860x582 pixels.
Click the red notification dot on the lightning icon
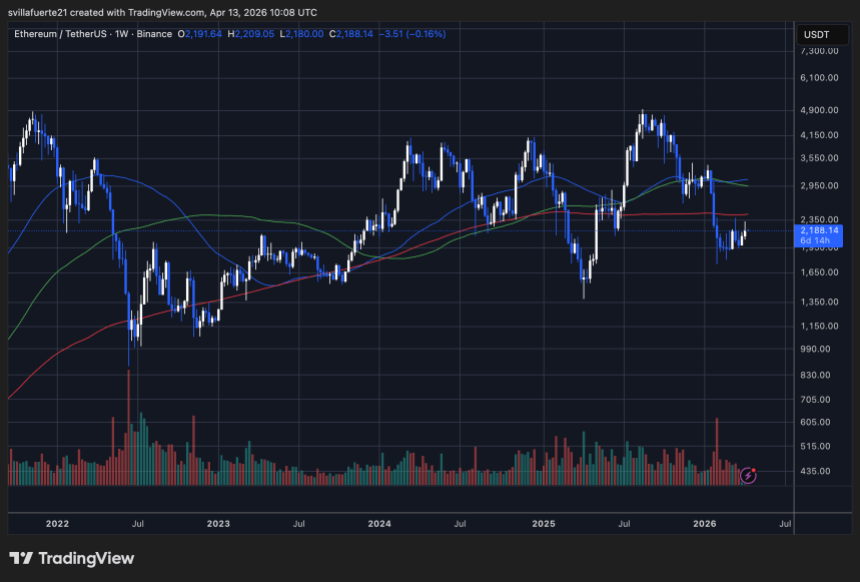[752, 468]
